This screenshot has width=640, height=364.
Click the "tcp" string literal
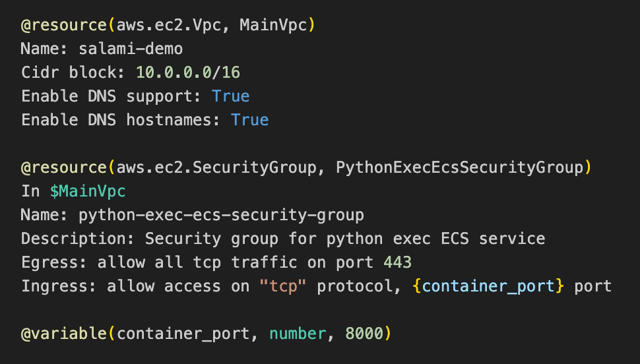[282, 286]
